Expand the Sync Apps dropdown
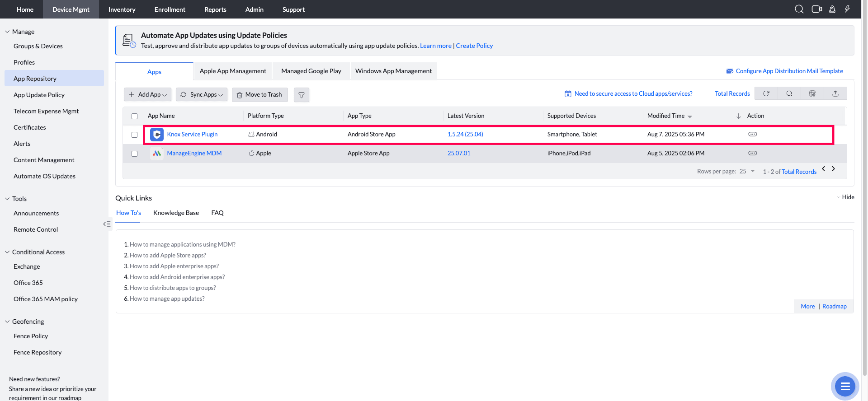The height and width of the screenshot is (401, 868). [x=202, y=95]
